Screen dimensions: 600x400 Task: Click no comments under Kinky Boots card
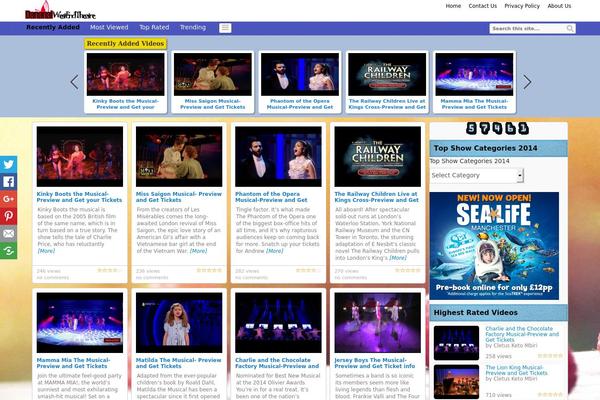tap(53, 278)
